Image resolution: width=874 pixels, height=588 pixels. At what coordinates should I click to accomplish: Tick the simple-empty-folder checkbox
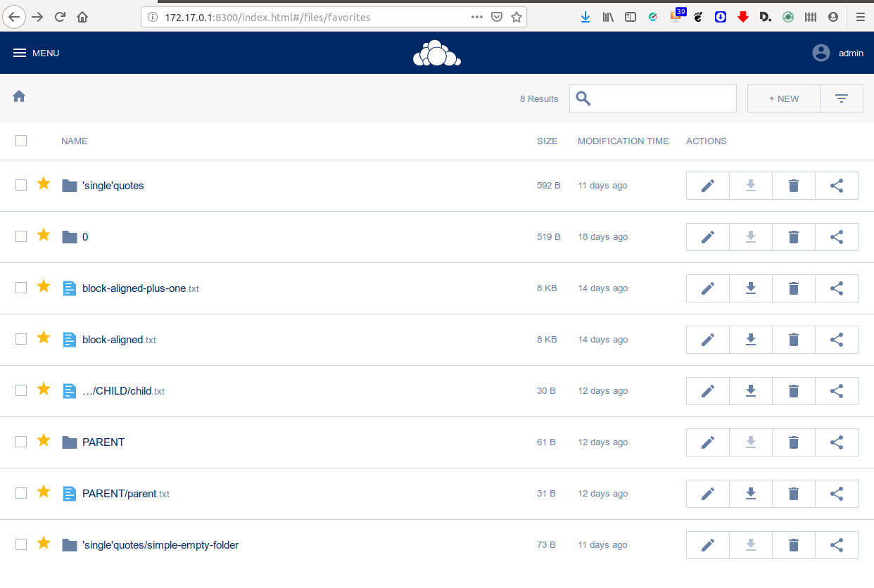coord(21,544)
